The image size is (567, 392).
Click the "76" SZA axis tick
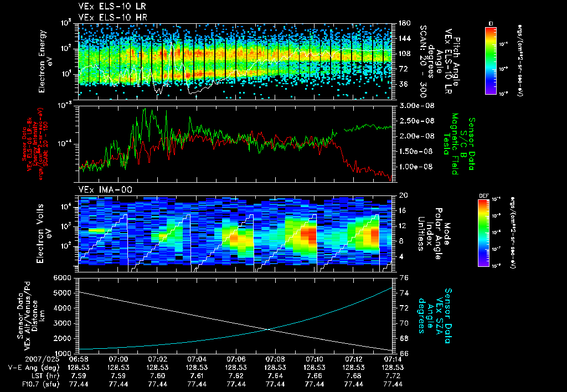(404, 278)
